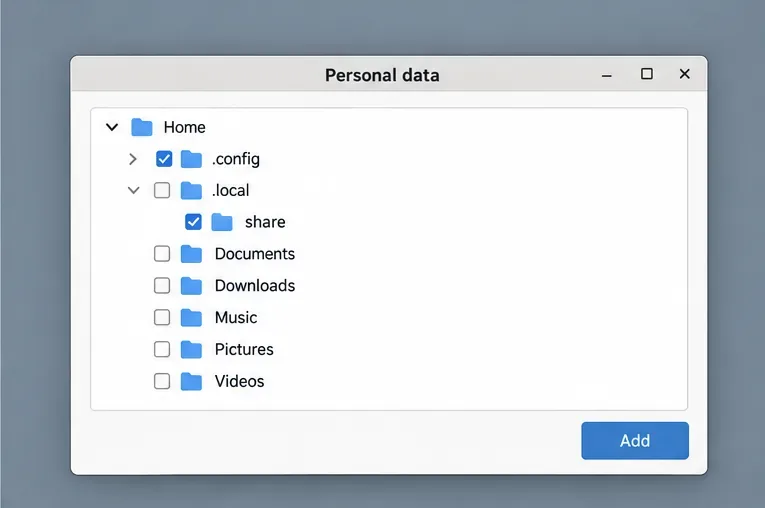Click the .local folder icon
765x508 pixels.
[x=191, y=190]
